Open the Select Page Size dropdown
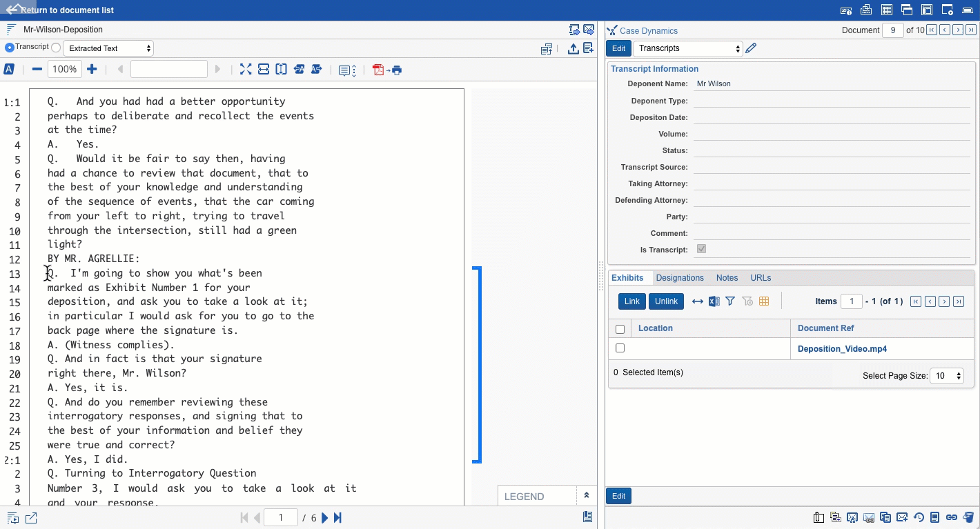The height and width of the screenshot is (529, 980). coord(946,376)
